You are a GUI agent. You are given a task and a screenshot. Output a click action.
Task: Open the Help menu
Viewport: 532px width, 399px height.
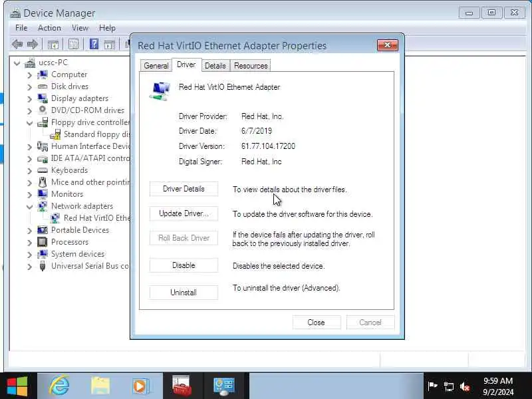(107, 28)
